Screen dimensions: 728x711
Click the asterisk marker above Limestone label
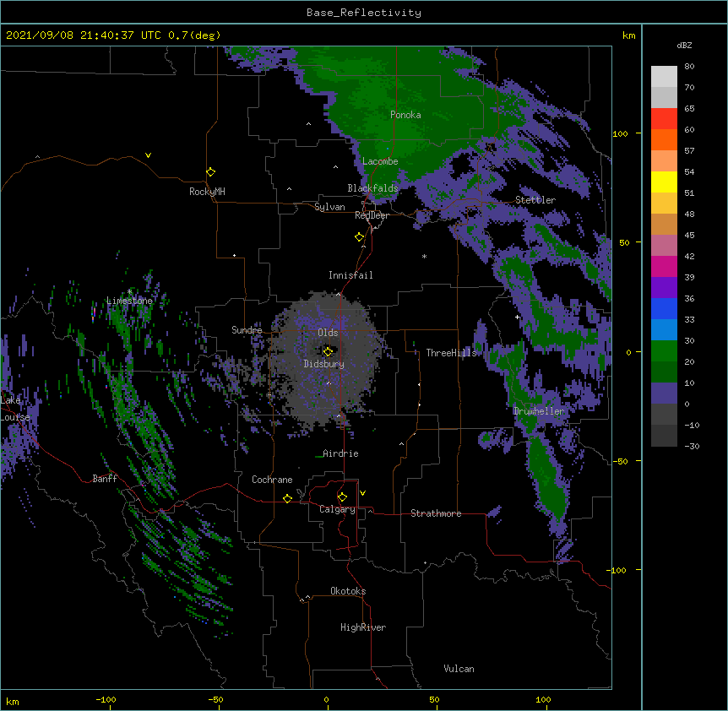pyautogui.click(x=129, y=292)
